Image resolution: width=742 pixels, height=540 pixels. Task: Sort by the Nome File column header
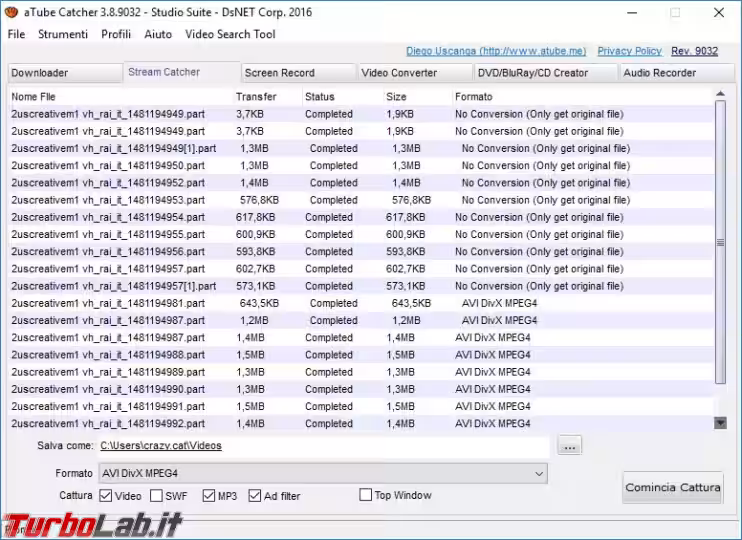tap(120, 97)
